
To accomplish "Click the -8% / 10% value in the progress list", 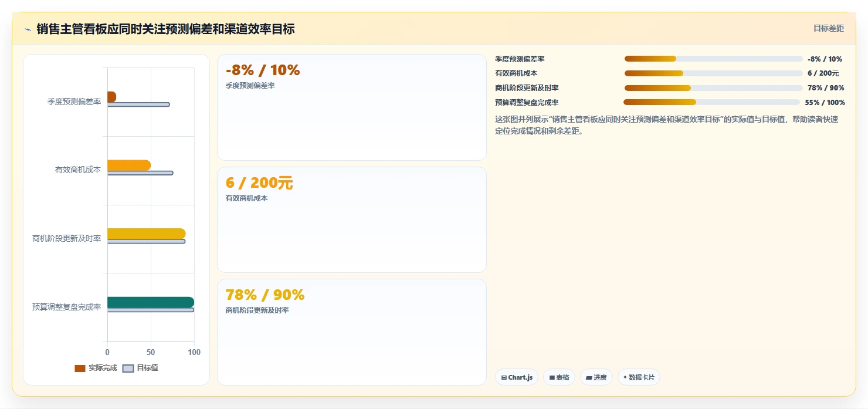I will pos(825,59).
